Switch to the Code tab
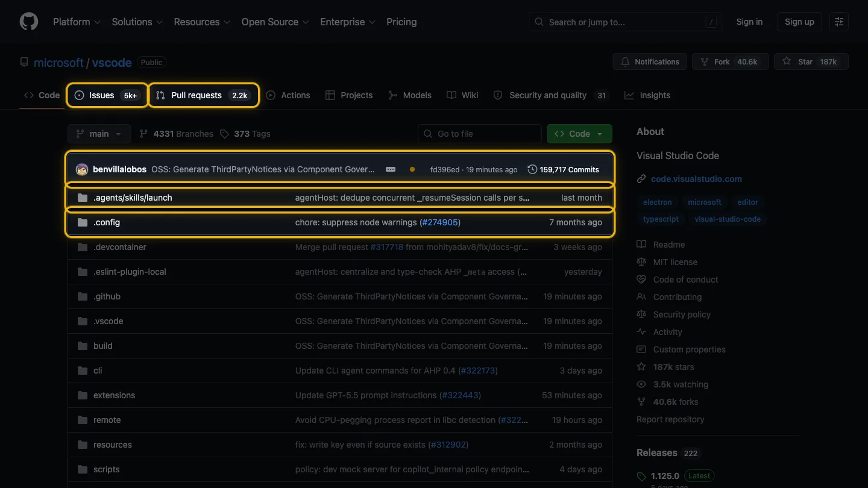 [x=42, y=95]
